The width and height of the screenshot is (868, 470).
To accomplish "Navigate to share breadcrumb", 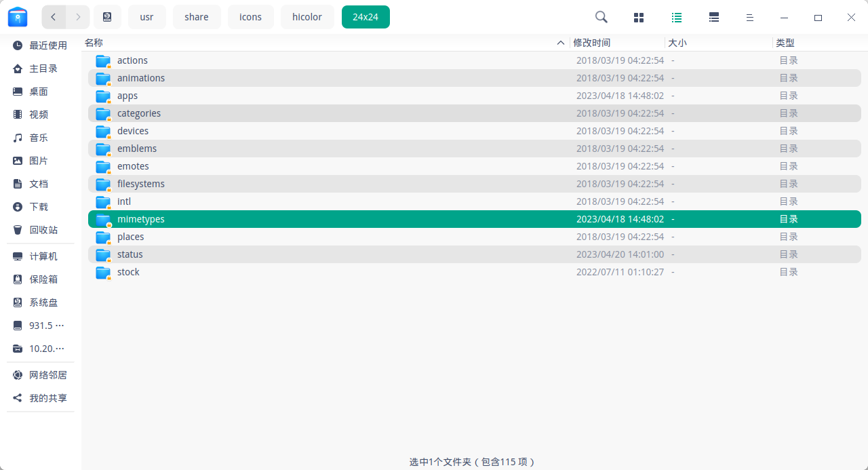I will pos(197,17).
